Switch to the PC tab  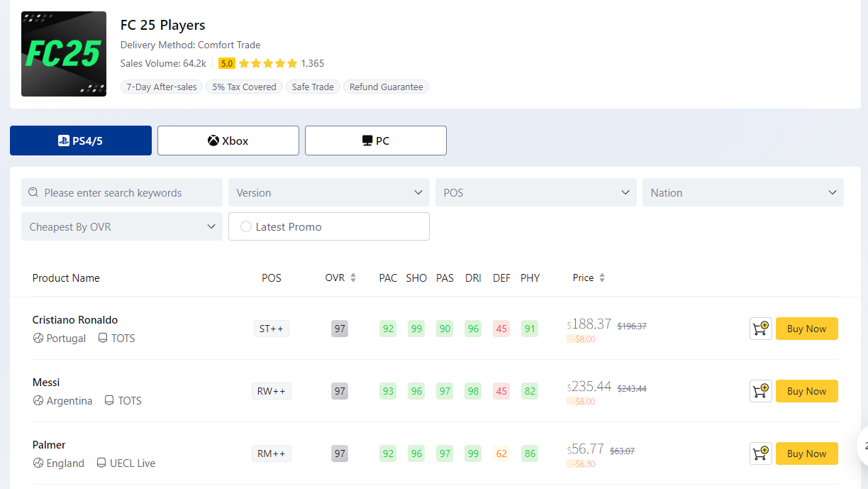pyautogui.click(x=376, y=141)
